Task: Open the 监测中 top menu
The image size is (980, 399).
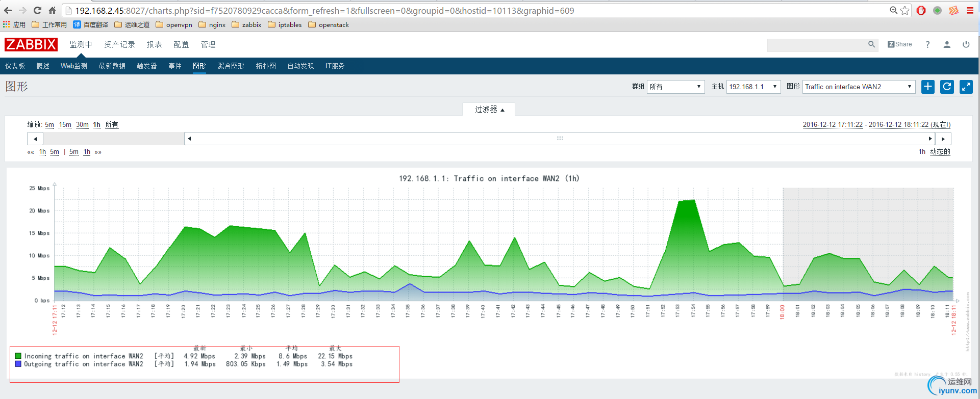Action: click(81, 44)
